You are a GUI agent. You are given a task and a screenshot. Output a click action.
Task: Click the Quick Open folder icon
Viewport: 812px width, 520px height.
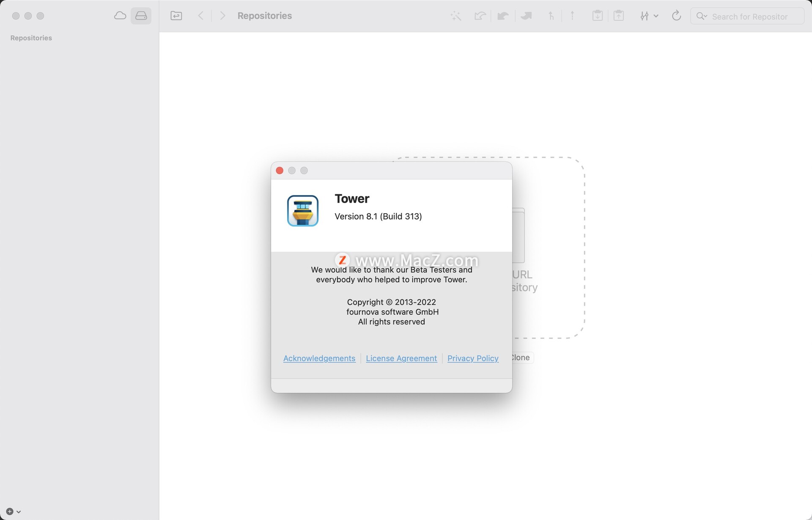pyautogui.click(x=176, y=16)
